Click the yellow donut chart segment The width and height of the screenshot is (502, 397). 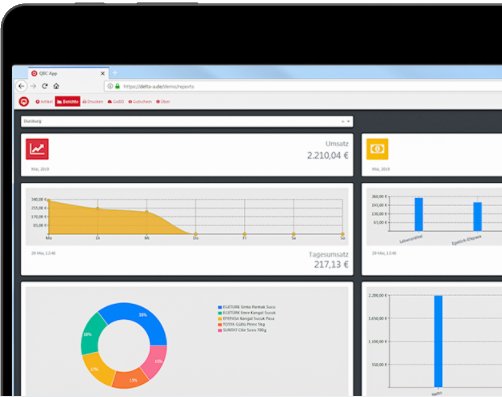(96, 369)
